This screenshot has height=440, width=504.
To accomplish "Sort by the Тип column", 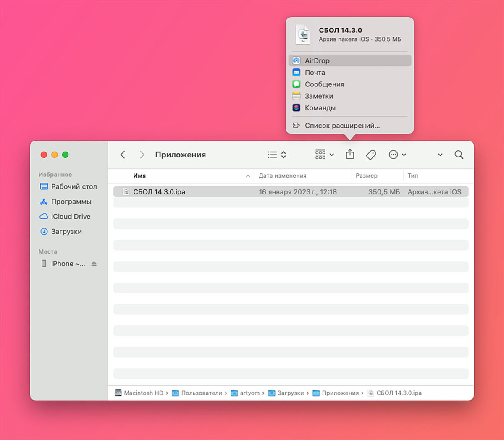I will (x=413, y=176).
